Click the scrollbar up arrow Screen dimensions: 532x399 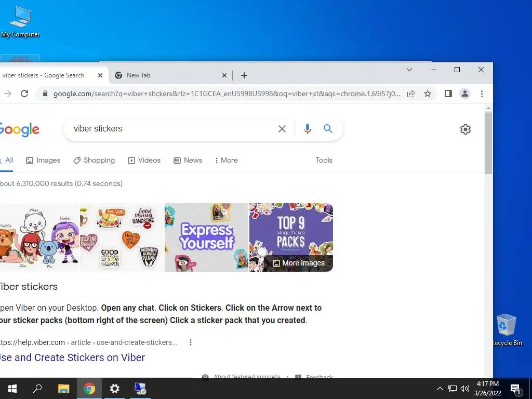click(488, 108)
